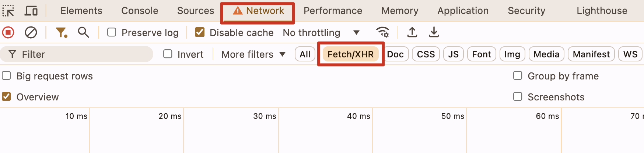
Task: Enable Big request rows option
Action: pyautogui.click(x=7, y=76)
